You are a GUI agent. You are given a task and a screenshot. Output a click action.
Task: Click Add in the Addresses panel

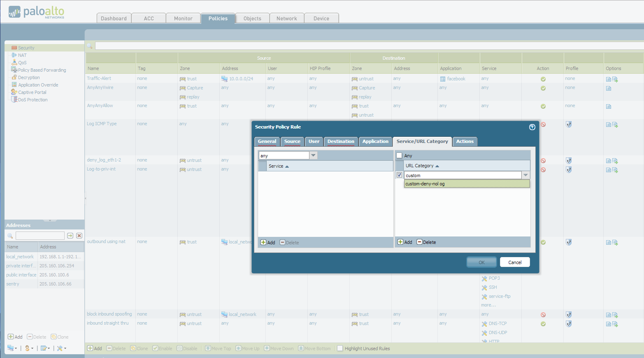[15, 337]
